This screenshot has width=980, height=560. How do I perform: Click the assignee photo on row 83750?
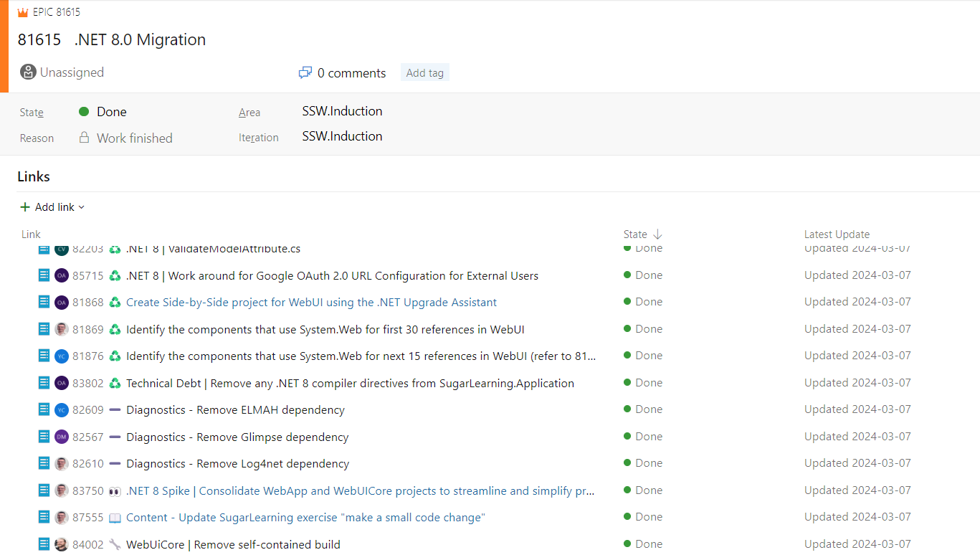coord(62,490)
